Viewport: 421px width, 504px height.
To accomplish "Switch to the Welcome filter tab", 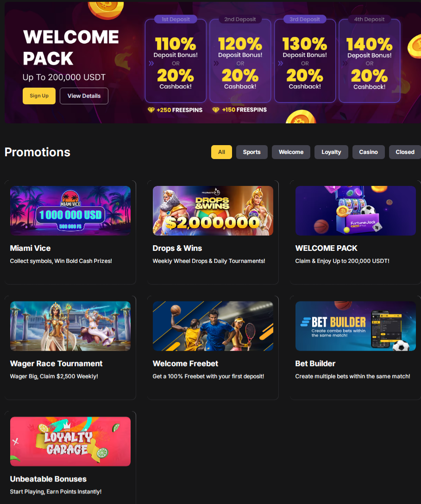I will point(291,152).
